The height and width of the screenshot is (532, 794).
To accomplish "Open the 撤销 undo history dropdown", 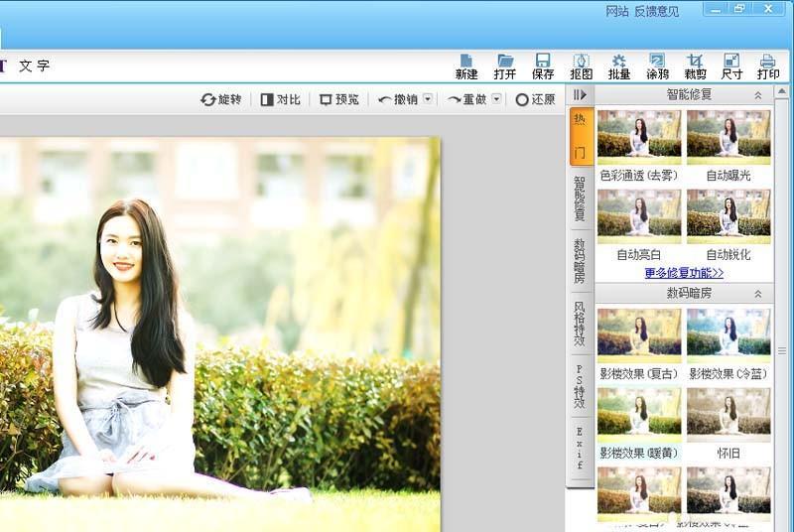I will (x=428, y=99).
